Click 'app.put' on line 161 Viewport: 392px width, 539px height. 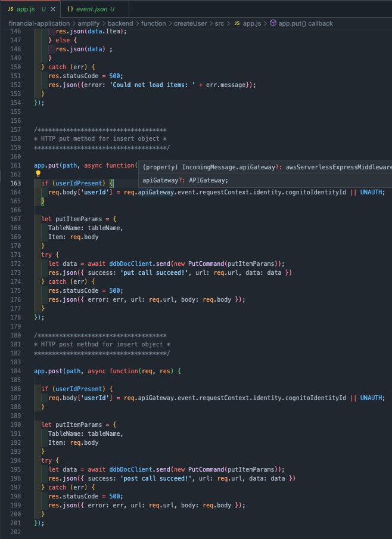[x=46, y=165]
